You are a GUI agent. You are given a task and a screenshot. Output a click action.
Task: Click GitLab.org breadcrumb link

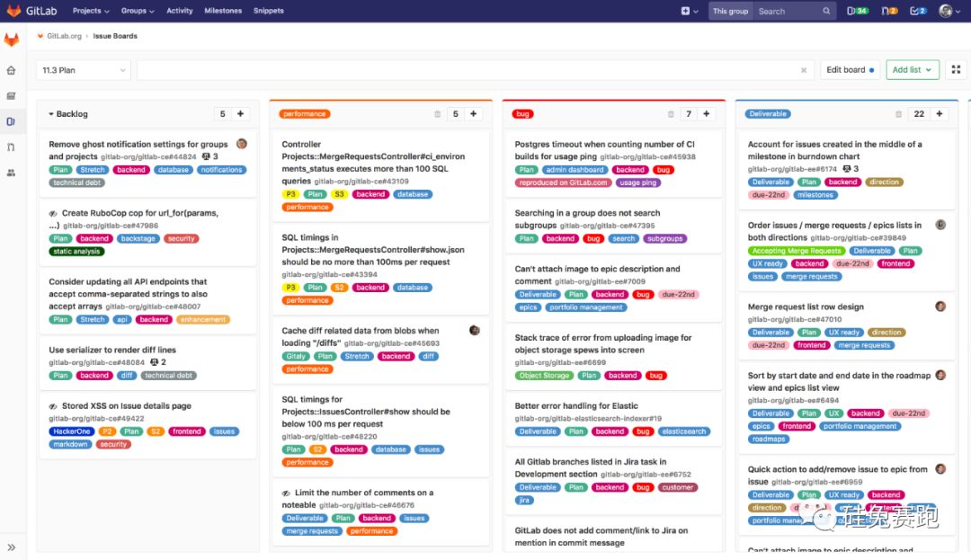tap(64, 37)
